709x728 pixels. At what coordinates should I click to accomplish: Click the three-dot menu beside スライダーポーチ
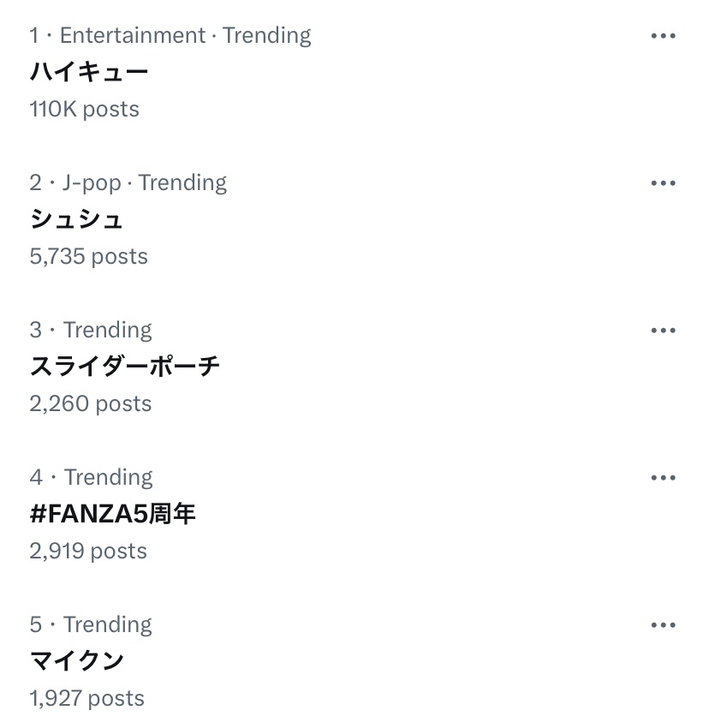click(664, 331)
